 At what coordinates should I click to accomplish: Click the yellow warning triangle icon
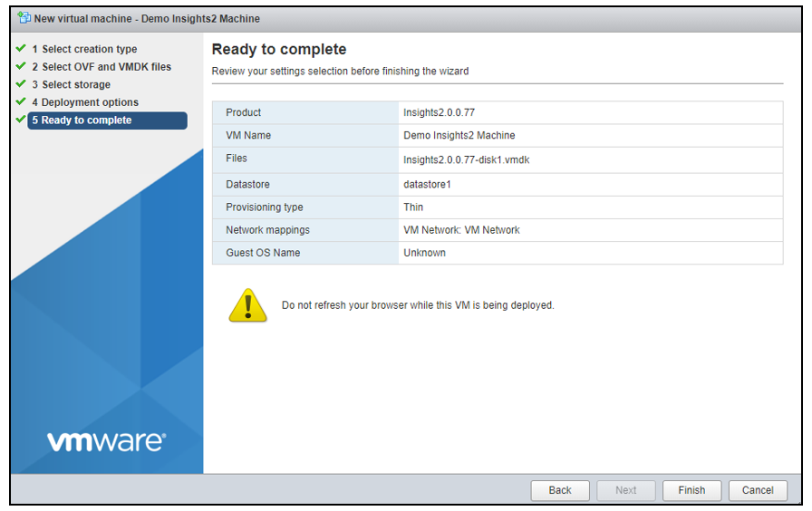pyautogui.click(x=248, y=305)
